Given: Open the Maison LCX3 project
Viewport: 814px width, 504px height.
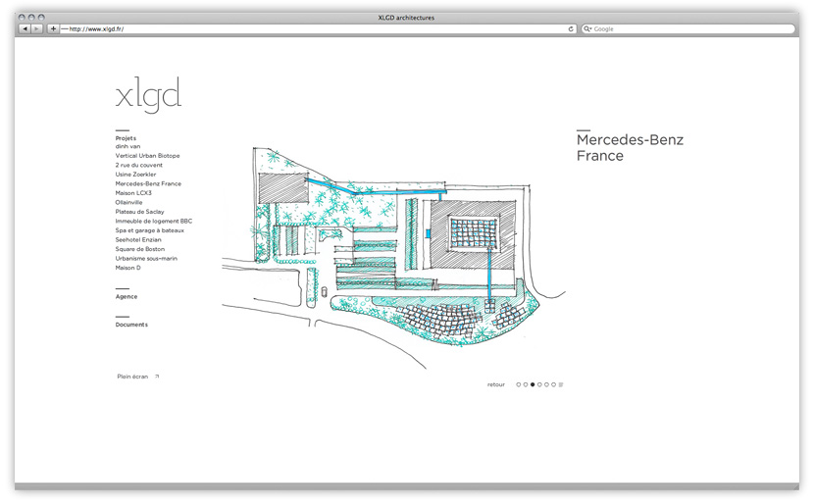Looking at the screenshot, I should click(133, 193).
